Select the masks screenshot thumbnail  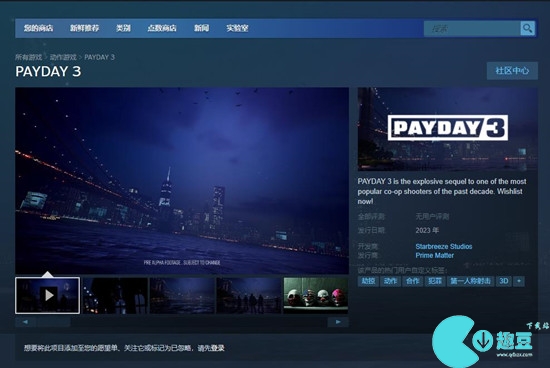pyautogui.click(x=316, y=295)
